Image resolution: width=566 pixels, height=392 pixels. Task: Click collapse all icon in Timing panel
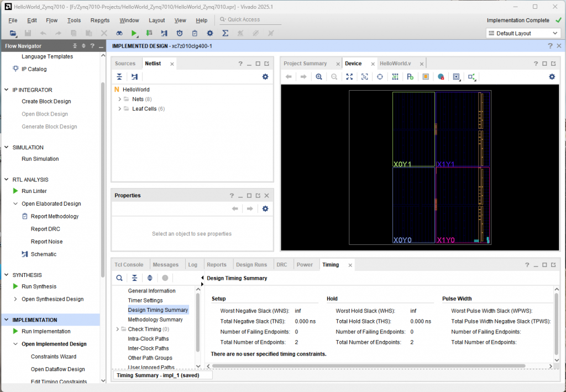(134, 278)
